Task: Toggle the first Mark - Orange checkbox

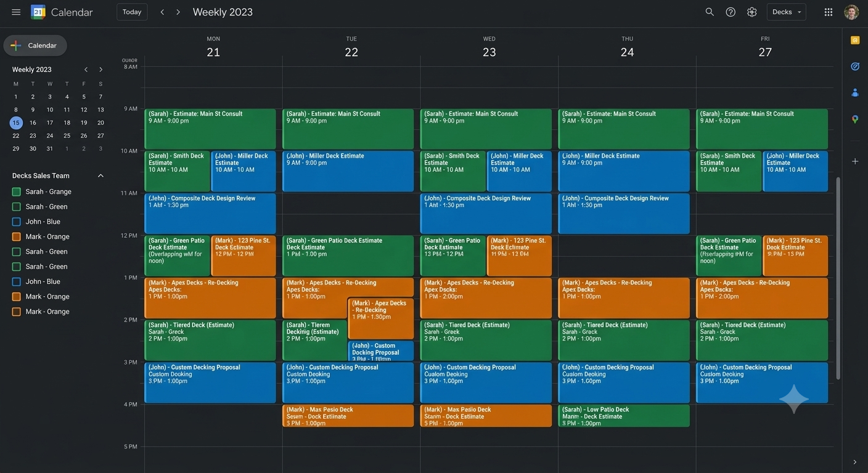Action: point(17,236)
